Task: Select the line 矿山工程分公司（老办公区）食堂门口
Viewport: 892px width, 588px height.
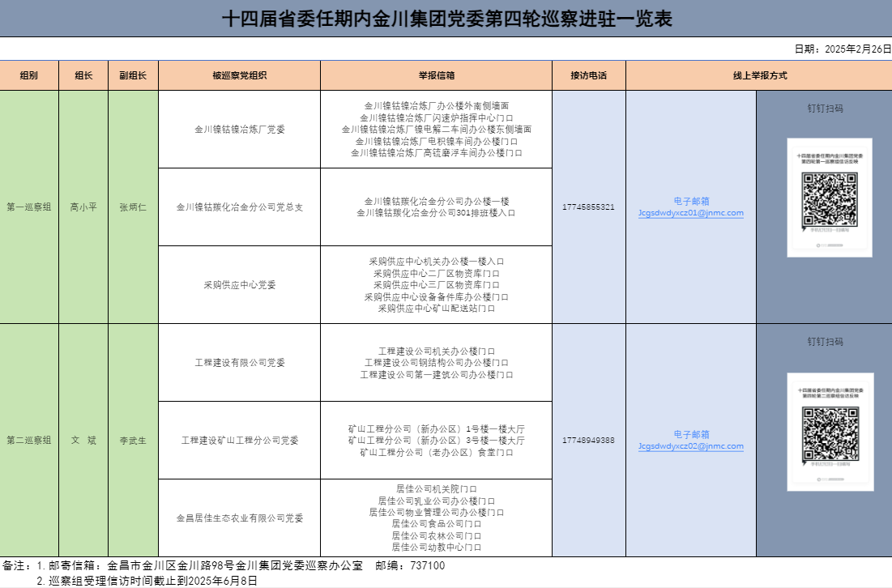Action: point(437,453)
